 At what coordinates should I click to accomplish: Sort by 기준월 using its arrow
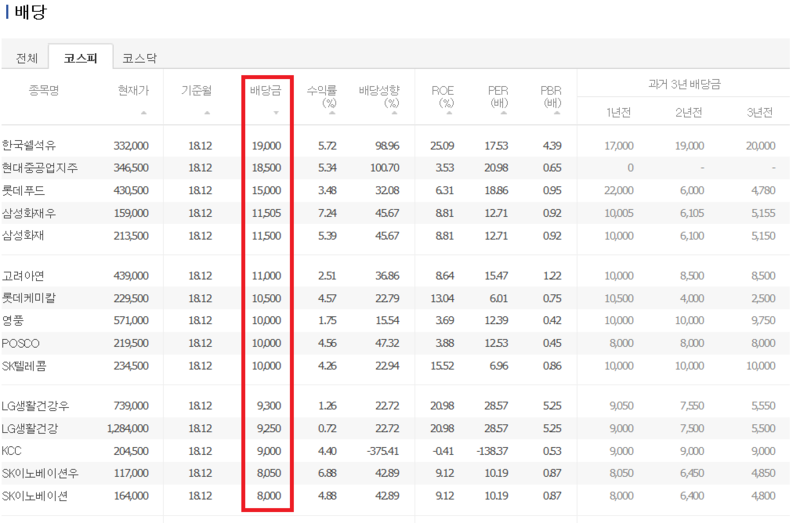(x=207, y=113)
